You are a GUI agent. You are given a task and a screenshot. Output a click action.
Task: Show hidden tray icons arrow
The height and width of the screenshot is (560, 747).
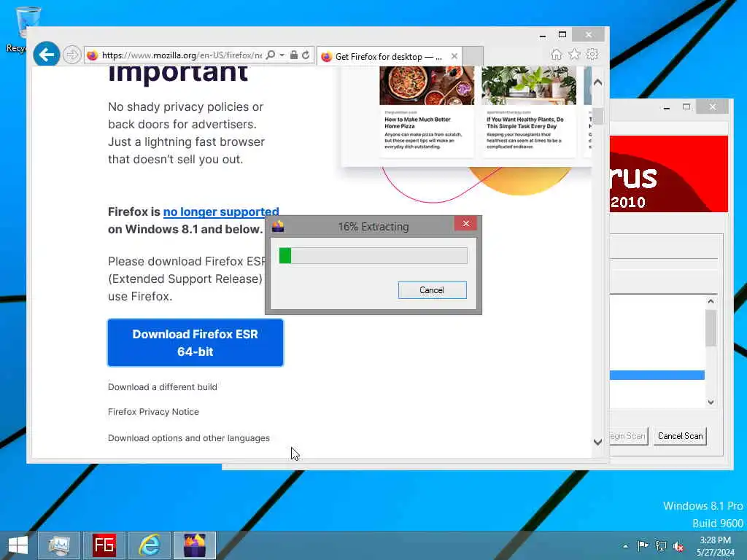coord(625,546)
